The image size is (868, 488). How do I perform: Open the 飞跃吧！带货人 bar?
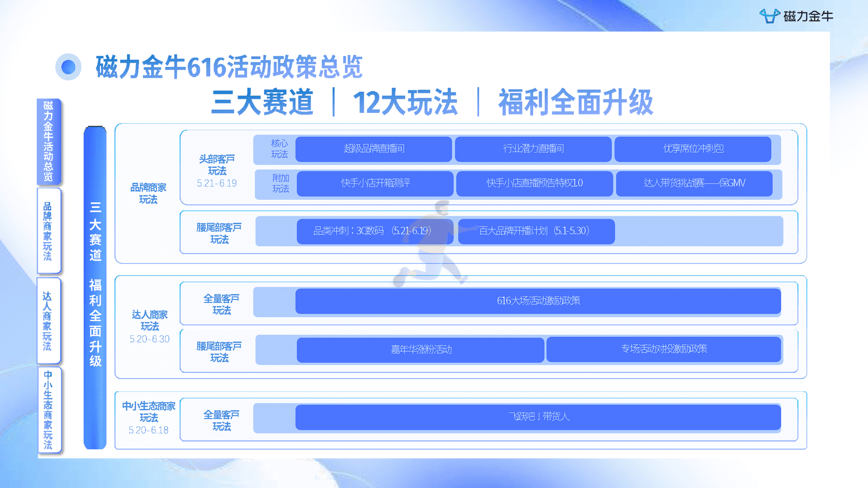click(538, 417)
